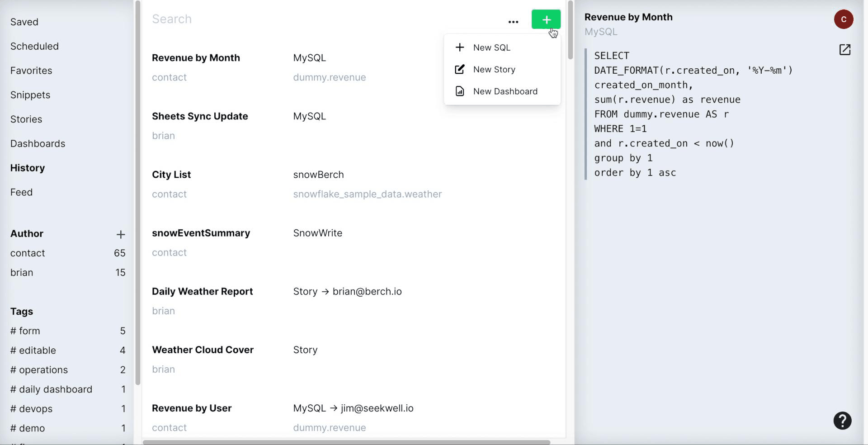Screen dimensions: 868x445
Task: Click in the Search input field
Action: point(316,19)
